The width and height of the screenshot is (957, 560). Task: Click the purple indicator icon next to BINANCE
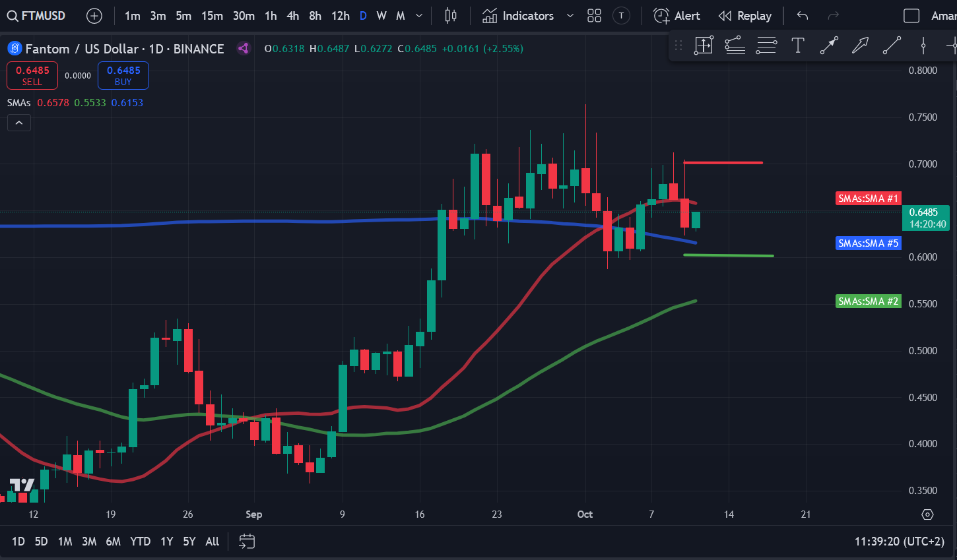pyautogui.click(x=244, y=48)
